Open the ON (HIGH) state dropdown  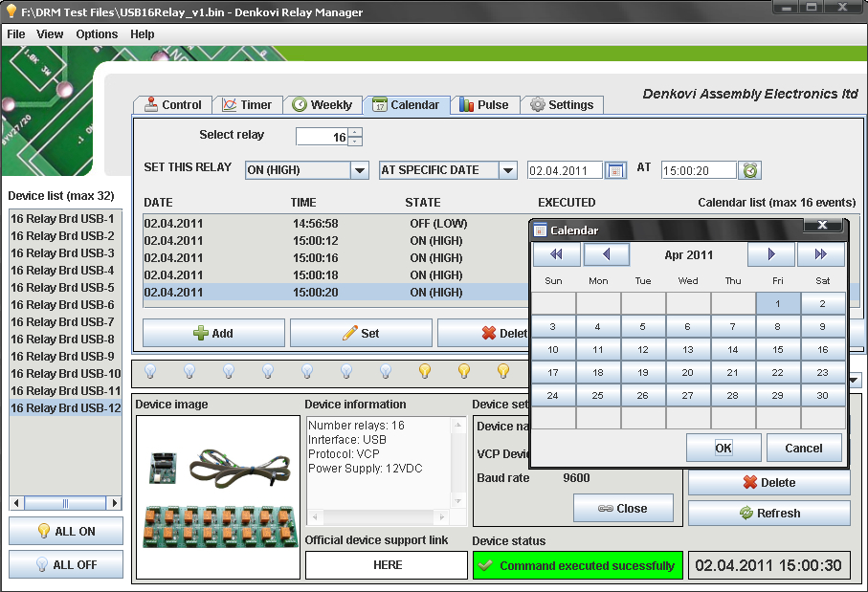point(360,170)
